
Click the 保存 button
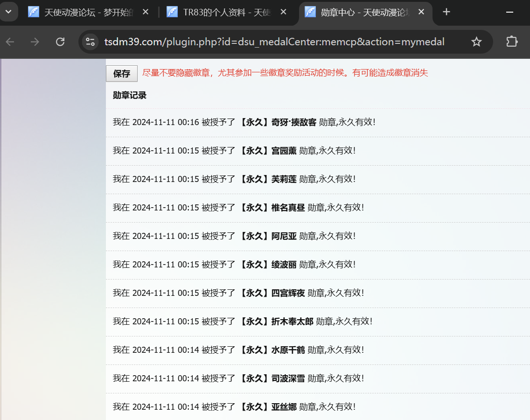tap(122, 74)
